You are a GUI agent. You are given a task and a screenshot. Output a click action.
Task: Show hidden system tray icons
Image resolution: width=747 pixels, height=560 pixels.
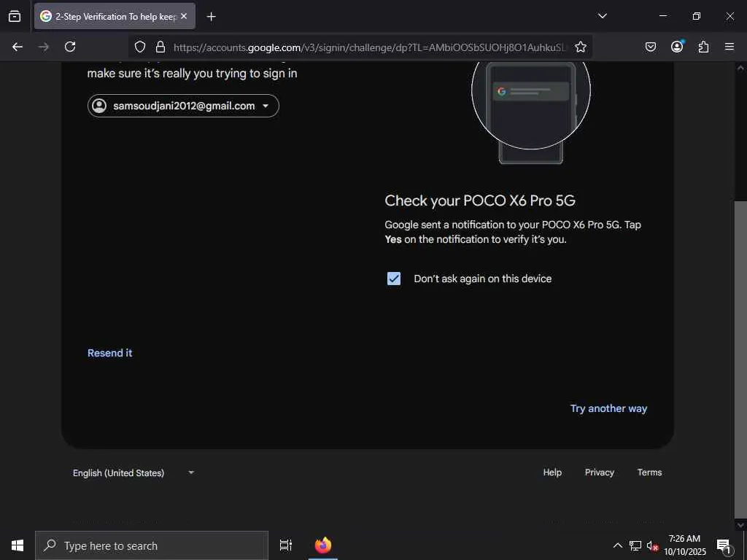pos(617,545)
